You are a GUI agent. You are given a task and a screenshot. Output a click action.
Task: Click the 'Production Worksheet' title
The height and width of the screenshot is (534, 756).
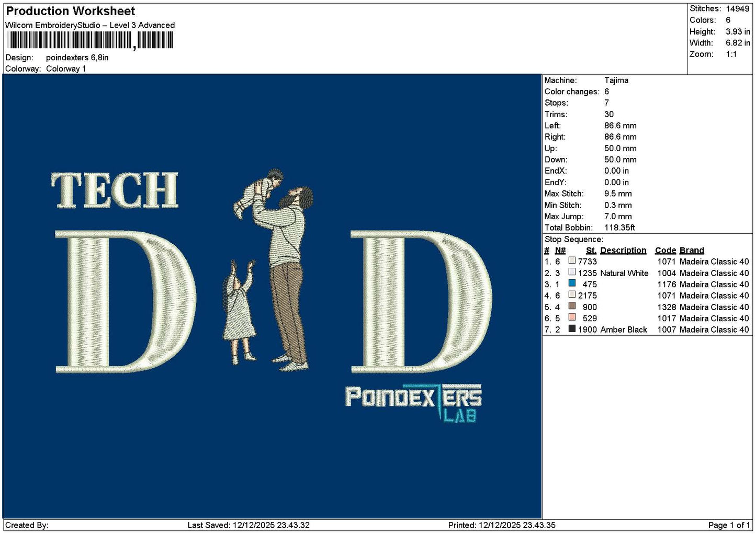71,11
